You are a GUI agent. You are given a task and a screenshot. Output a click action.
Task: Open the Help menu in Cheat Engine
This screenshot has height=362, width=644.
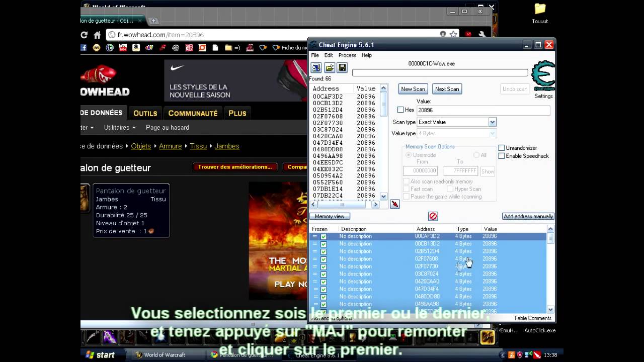367,55
